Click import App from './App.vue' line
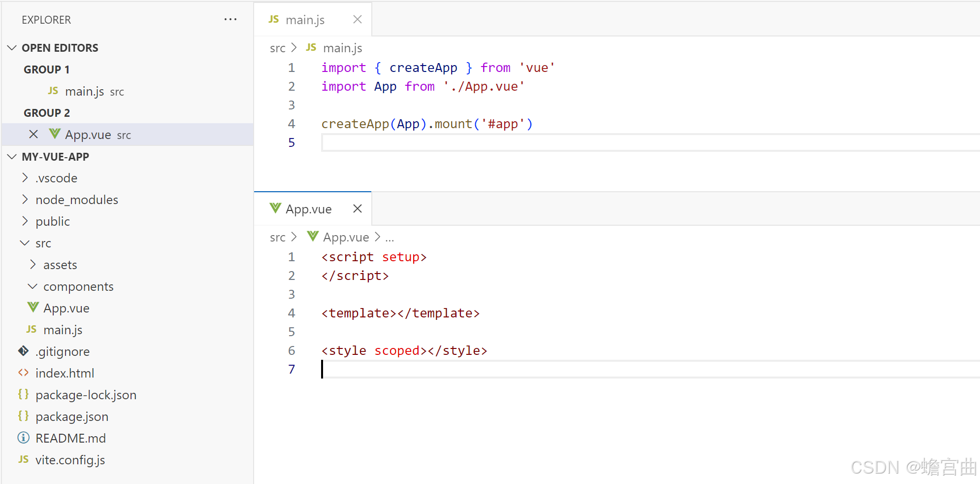 (423, 86)
